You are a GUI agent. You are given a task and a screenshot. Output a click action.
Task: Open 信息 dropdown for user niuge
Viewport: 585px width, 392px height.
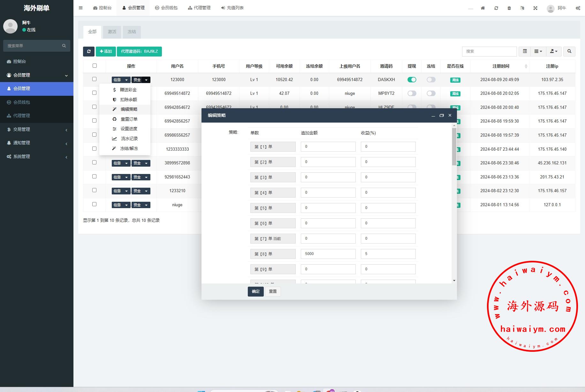(x=121, y=205)
